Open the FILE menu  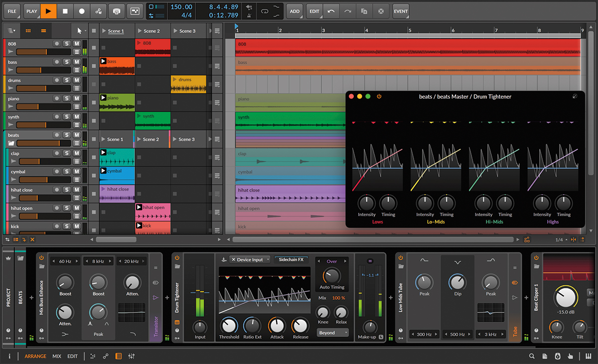[11, 11]
